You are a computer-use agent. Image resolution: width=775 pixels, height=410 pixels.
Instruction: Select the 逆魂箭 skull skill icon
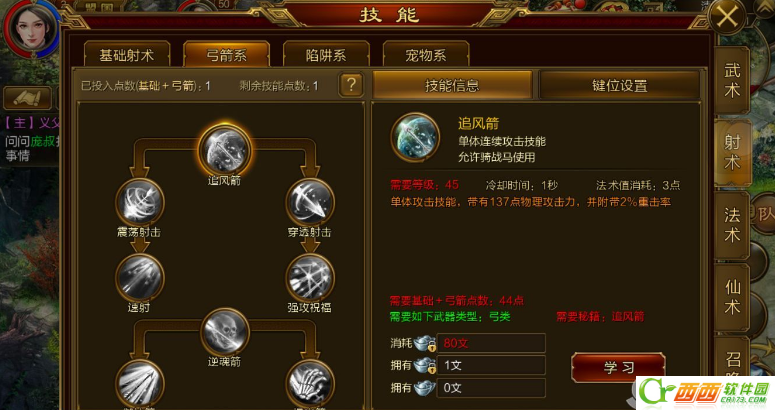225,332
